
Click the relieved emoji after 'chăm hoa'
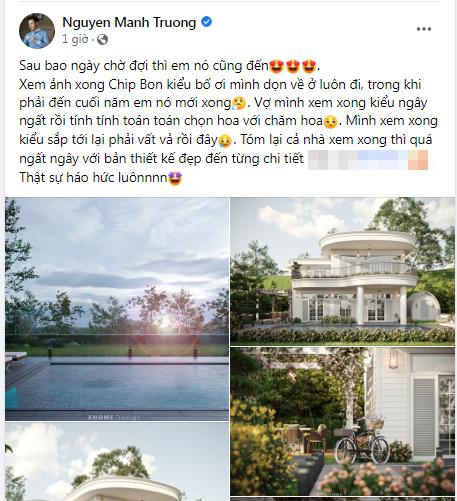(x=330, y=122)
